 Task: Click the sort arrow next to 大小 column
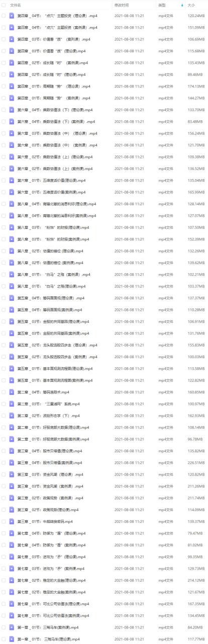[182, 5]
